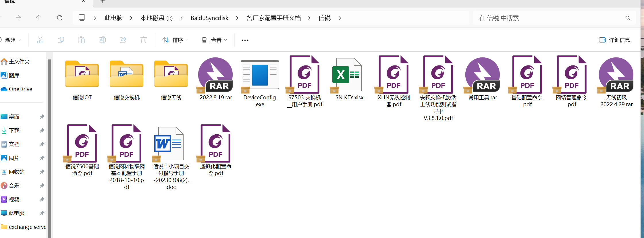Click the Paste clipboard icon
This screenshot has width=644, height=238.
click(x=82, y=40)
